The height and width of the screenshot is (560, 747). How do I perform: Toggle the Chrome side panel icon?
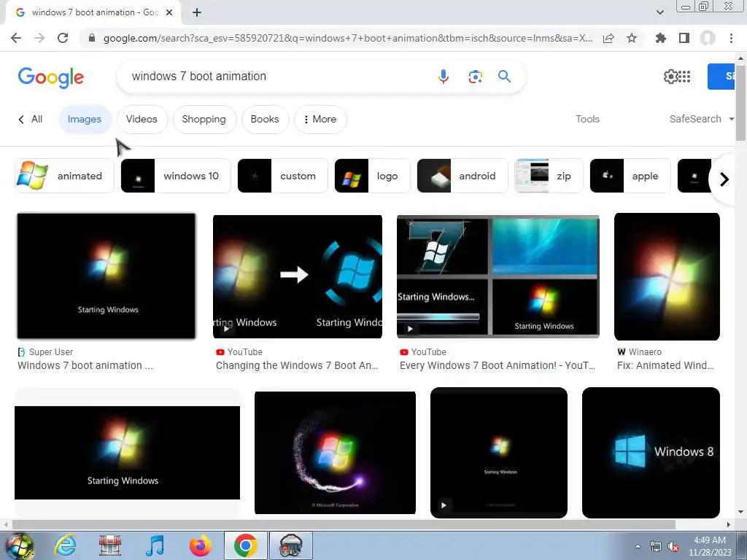click(684, 38)
